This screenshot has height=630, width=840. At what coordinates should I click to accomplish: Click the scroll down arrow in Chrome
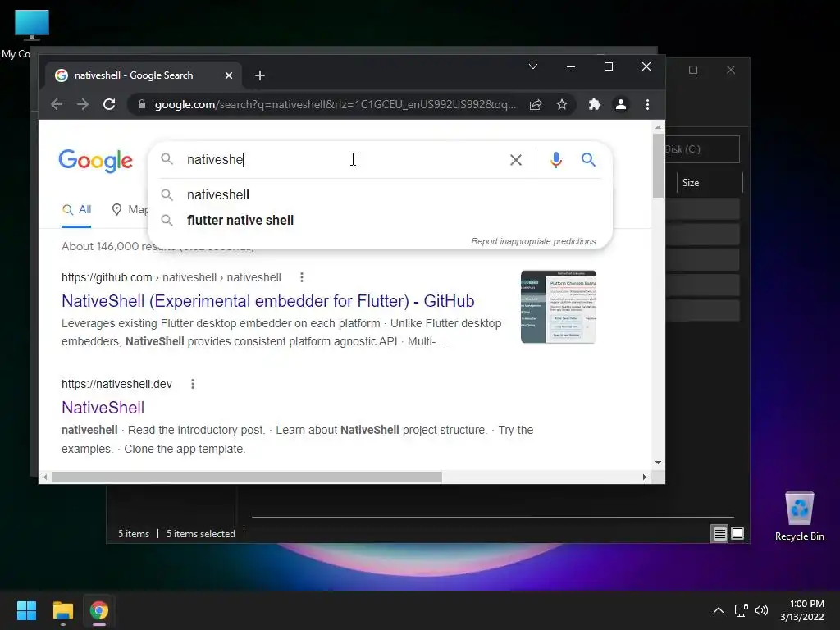658,463
